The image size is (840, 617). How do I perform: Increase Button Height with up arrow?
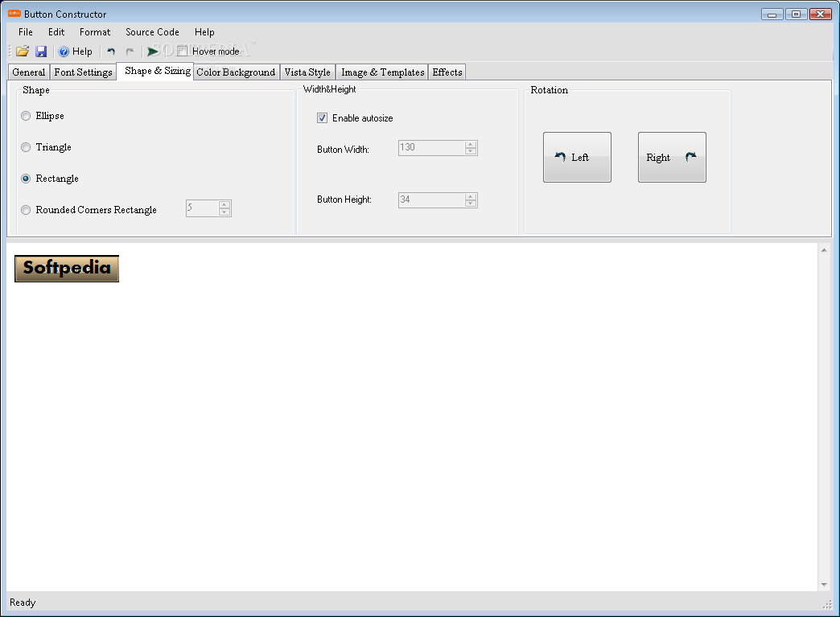click(x=471, y=196)
